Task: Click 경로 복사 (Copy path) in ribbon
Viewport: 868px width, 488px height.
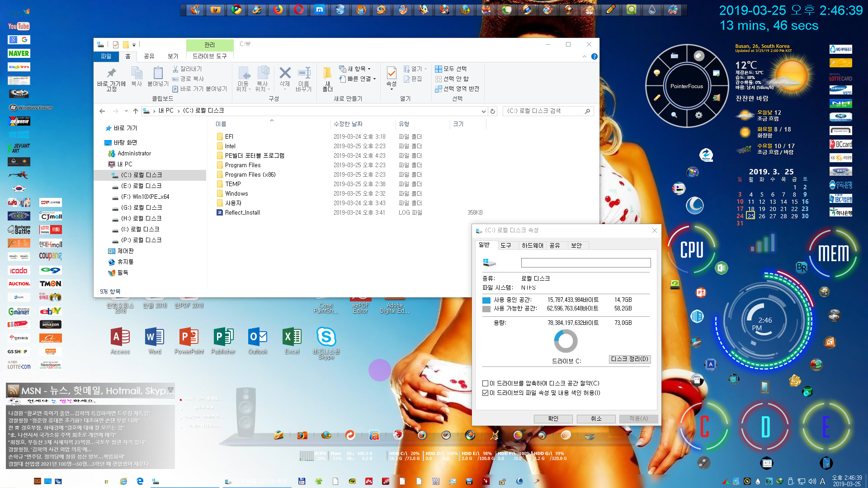Action: (188, 79)
